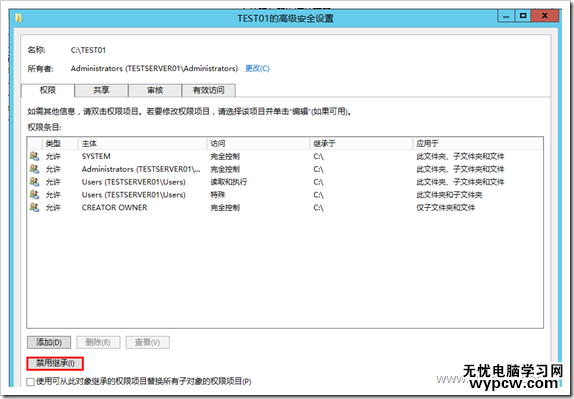Select the Administrators (TESTSERVER01\... entry

[141, 169]
